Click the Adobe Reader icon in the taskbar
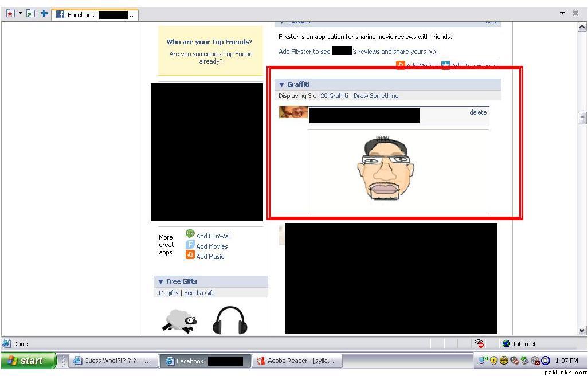The image size is (588, 376). 261,361
